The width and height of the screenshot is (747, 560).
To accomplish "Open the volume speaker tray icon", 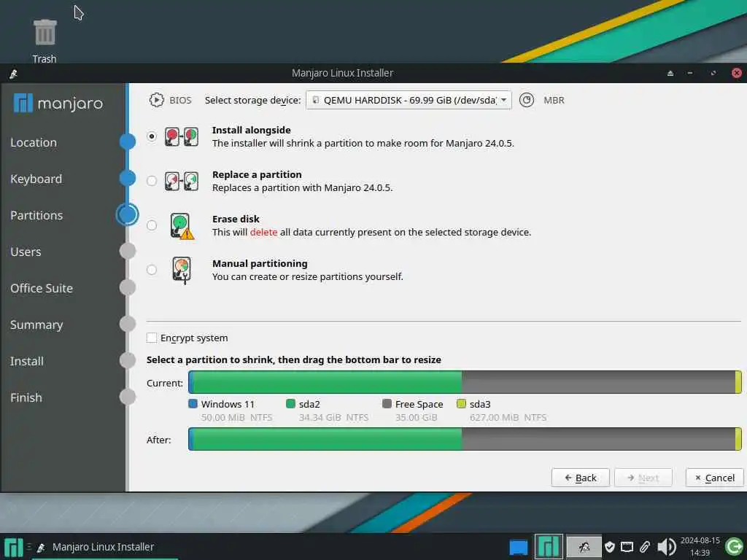I will point(667,547).
